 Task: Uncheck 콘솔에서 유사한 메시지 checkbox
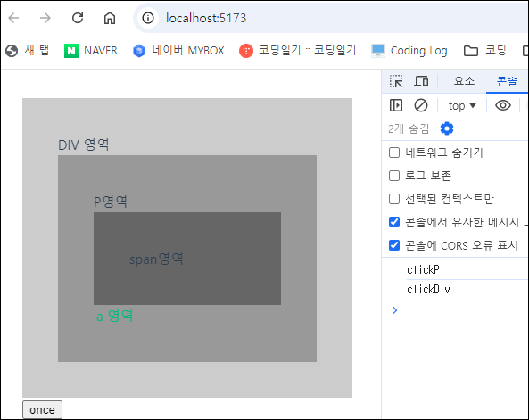tap(394, 222)
